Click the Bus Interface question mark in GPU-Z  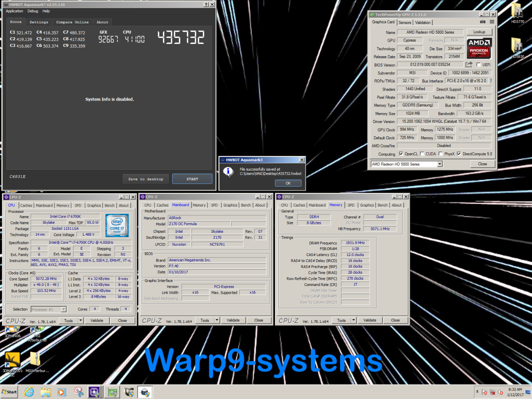pyautogui.click(x=491, y=81)
